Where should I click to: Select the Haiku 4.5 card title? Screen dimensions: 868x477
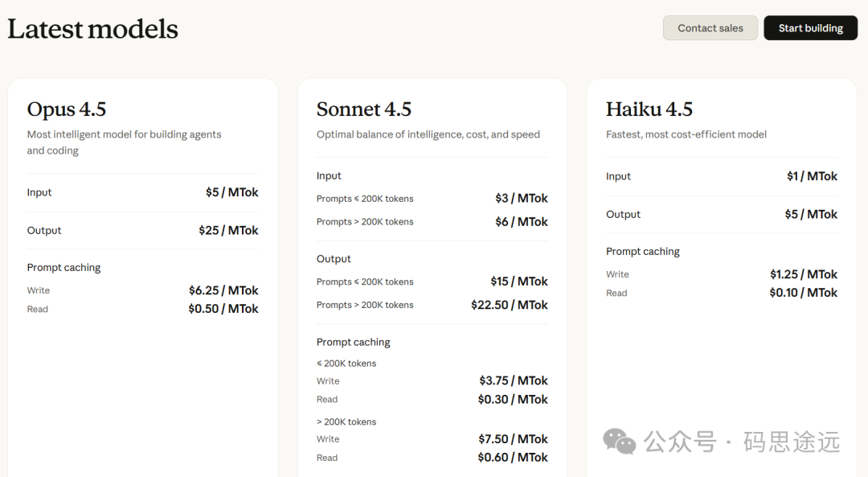pos(649,109)
